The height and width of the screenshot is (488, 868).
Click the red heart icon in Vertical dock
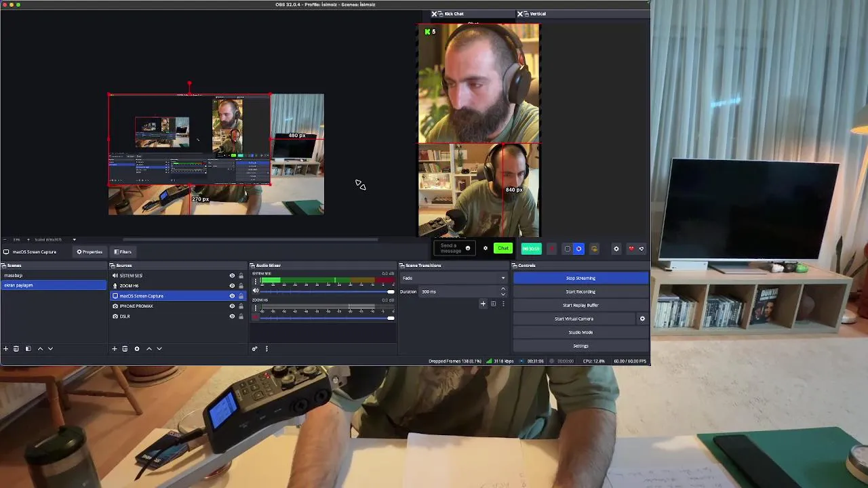click(x=631, y=249)
